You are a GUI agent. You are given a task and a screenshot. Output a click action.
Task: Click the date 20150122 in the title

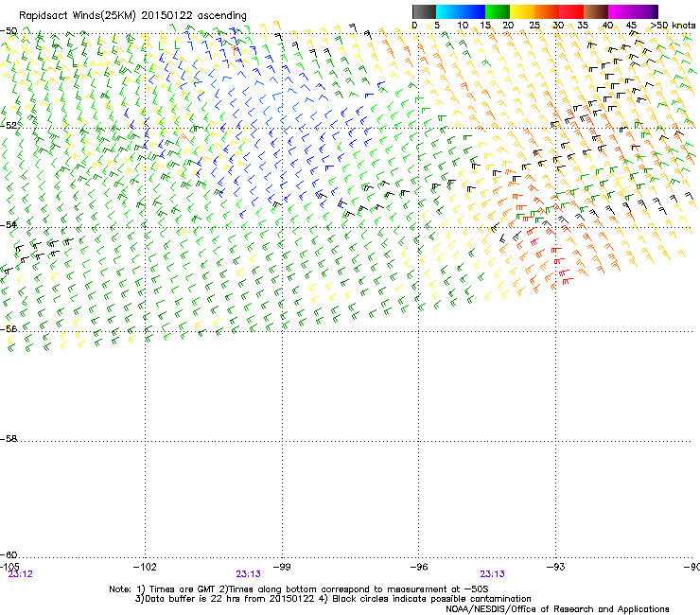click(166, 16)
